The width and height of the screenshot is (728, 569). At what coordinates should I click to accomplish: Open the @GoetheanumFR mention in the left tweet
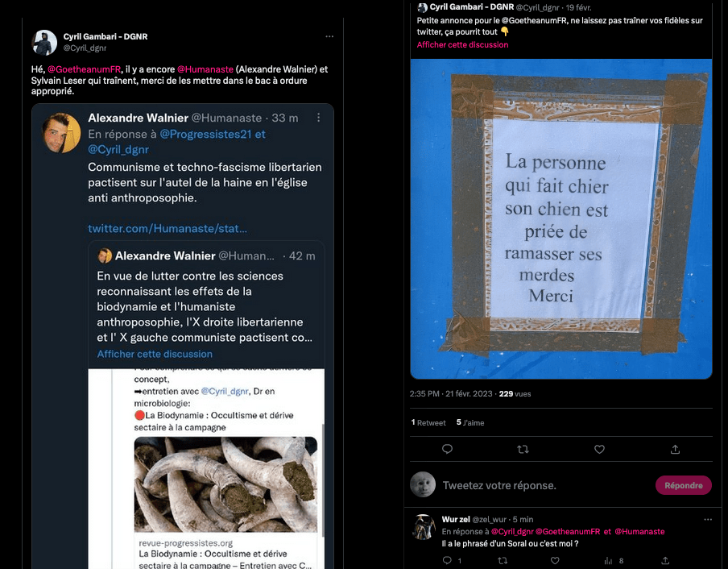(84, 69)
